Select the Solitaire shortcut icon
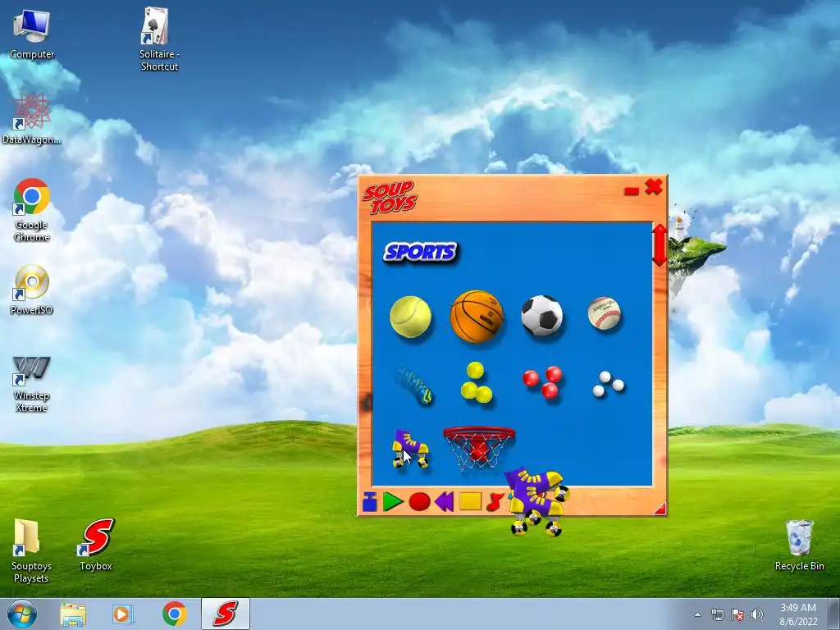The image size is (840, 630). click(x=158, y=39)
